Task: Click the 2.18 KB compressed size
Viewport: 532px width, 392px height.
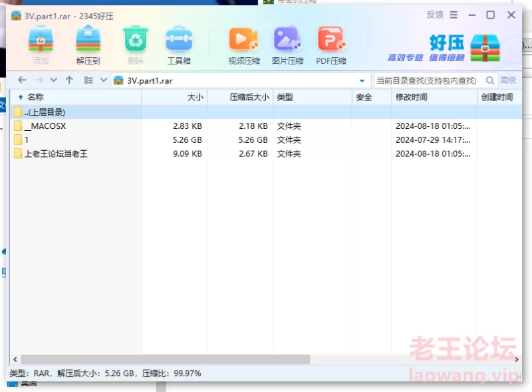Action: coord(253,126)
